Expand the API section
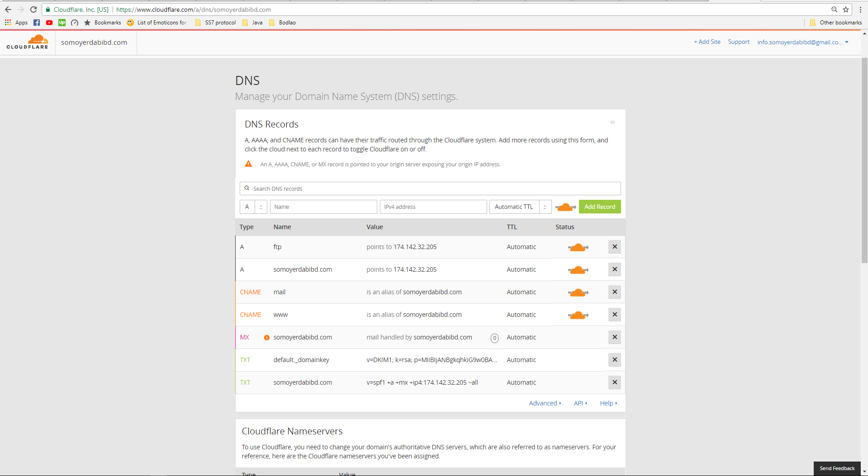 [580, 403]
